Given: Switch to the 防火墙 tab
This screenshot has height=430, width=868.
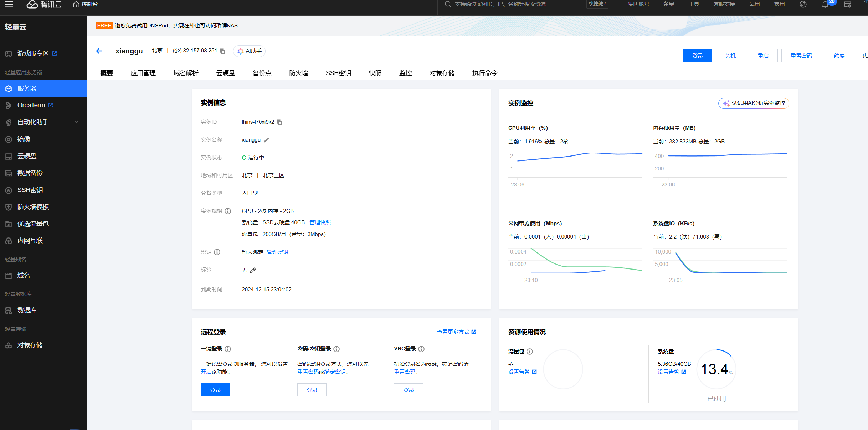Looking at the screenshot, I should coord(299,73).
